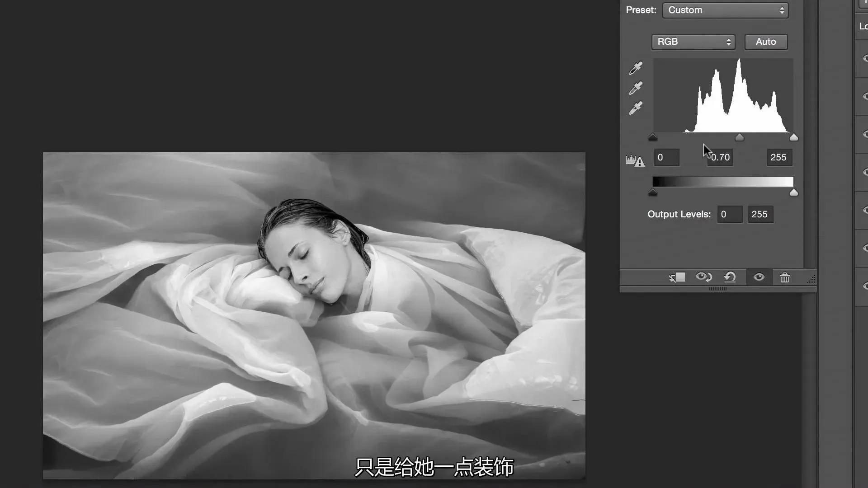The width and height of the screenshot is (868, 488).
Task: Click the input black point slider handle
Action: (x=653, y=137)
